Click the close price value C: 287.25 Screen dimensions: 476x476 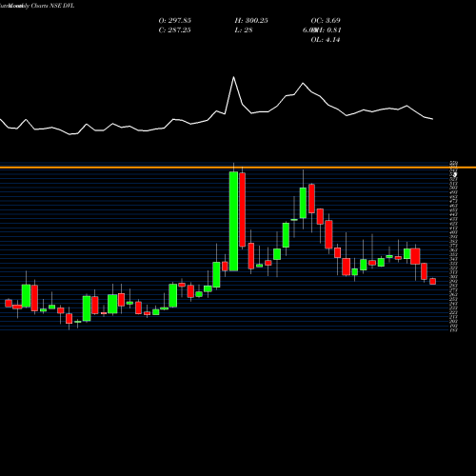[175, 30]
